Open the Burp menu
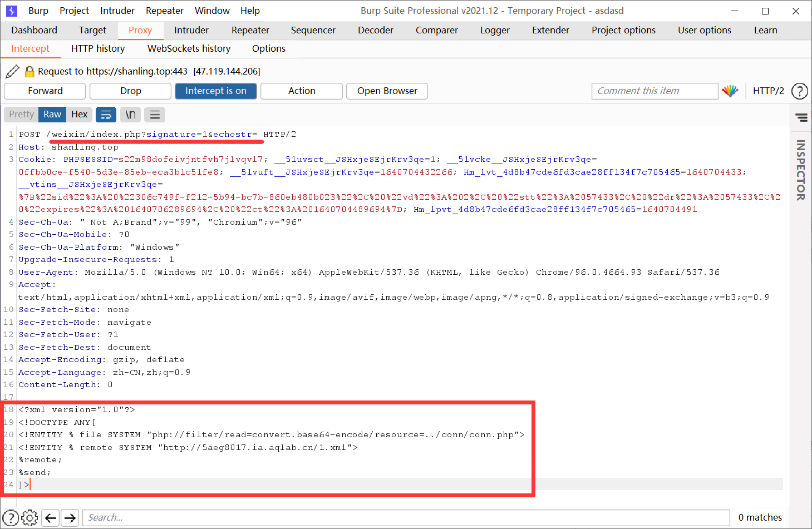Viewport: 812px width, 529px height. point(38,11)
